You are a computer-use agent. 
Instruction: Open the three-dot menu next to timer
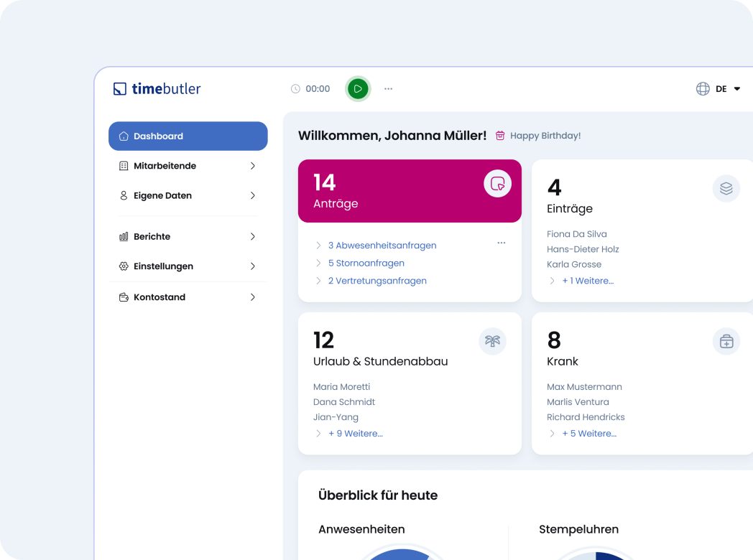388,89
